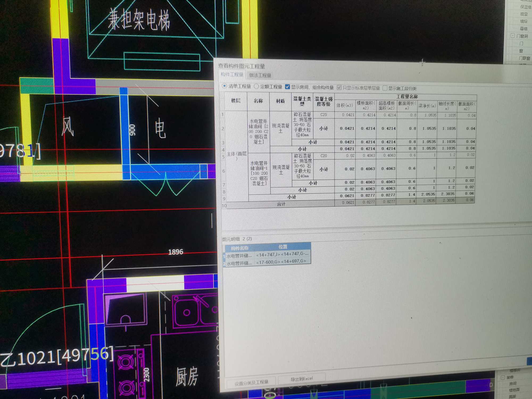Click the 900 dimension label in drawing
Image resolution: width=532 pixels, height=399 pixels.
132,130
